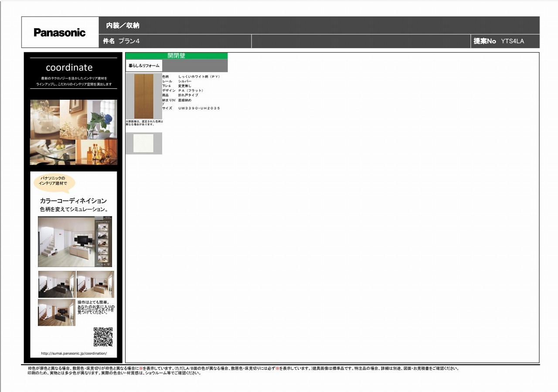Click the large living room simulation image
558x392 pixels.
tap(75, 241)
